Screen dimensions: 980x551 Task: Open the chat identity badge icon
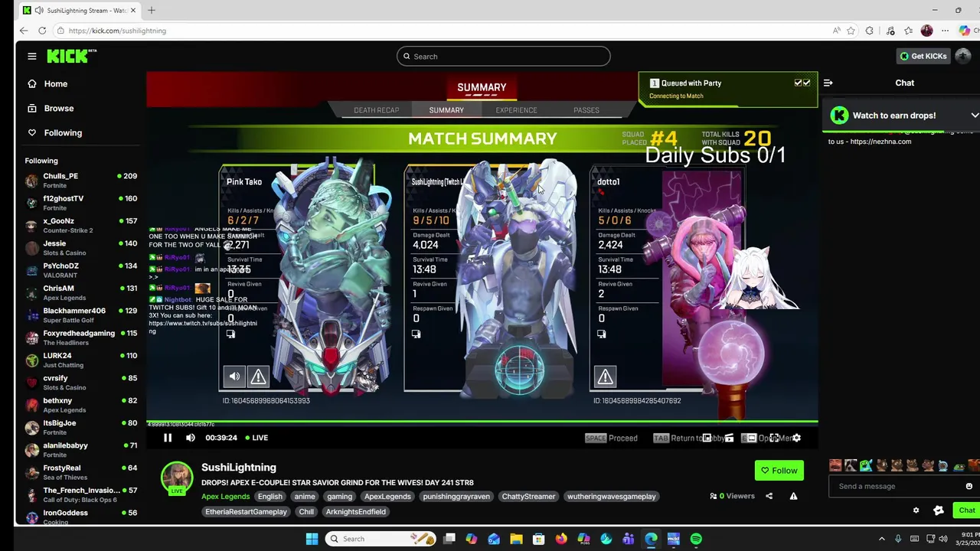pyautogui.click(x=939, y=510)
